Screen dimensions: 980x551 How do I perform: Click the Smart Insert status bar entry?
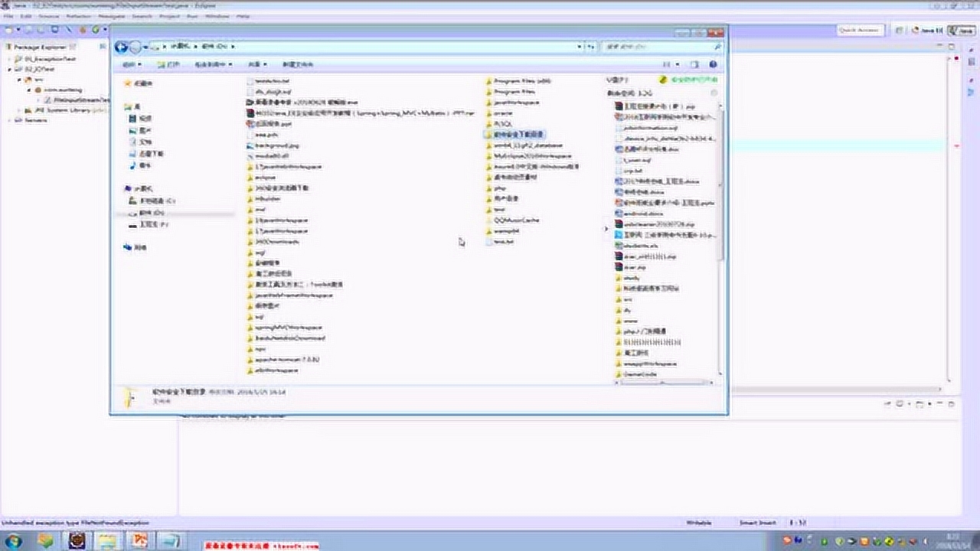[757, 523]
